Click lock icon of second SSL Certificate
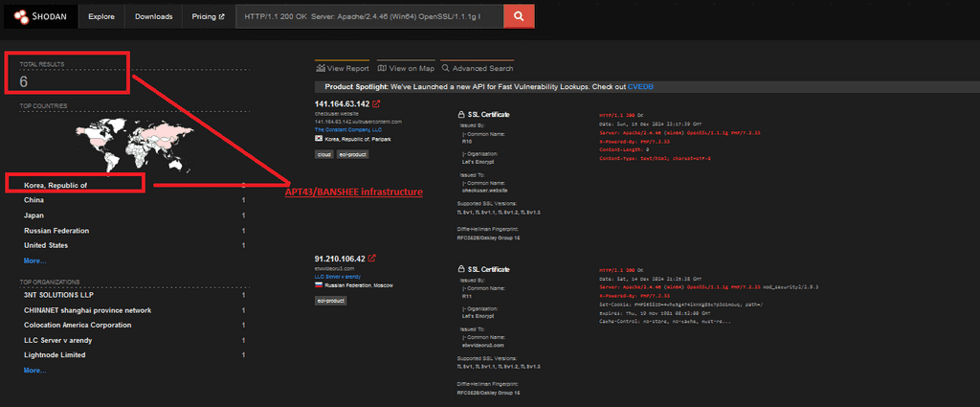The width and height of the screenshot is (980, 407). [461, 269]
